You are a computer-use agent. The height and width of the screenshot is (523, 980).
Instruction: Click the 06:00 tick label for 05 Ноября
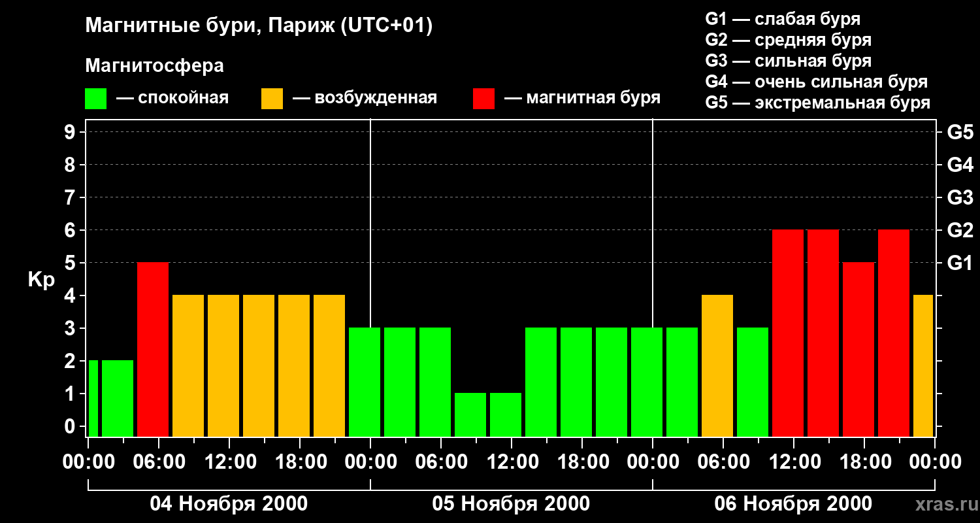(441, 462)
